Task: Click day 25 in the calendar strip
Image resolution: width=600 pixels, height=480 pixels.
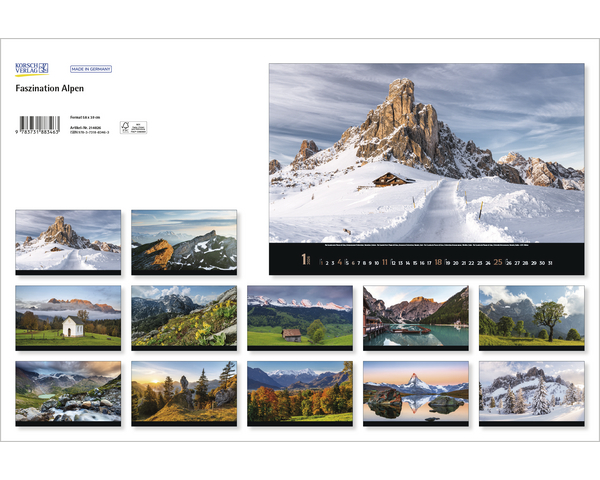Action: click(x=498, y=262)
